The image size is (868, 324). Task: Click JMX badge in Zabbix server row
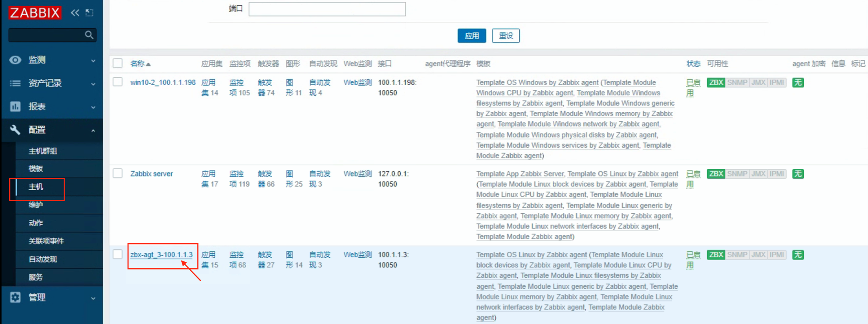point(758,174)
